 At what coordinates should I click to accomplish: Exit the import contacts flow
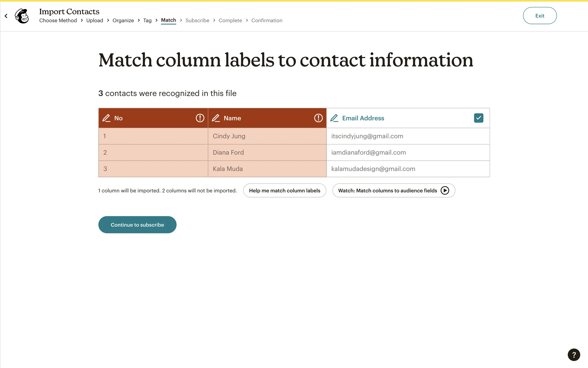[x=540, y=16]
